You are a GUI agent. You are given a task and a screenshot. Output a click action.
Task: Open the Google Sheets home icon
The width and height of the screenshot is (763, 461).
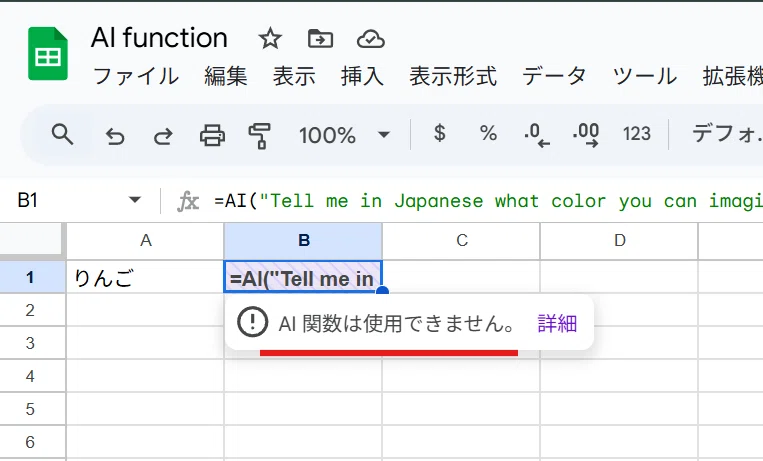[x=48, y=54]
